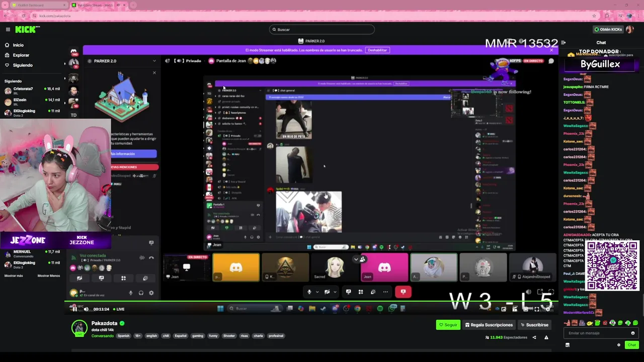Viewport: 644px width, 362px height.
Task: Collapse the list with Mostrar Menos
Action: coord(49,276)
